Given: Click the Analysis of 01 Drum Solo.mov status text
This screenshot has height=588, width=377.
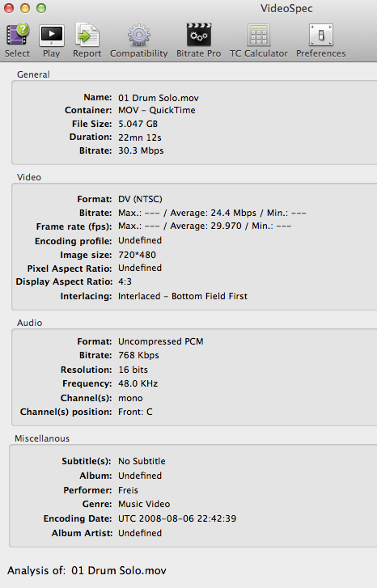Looking at the screenshot, I should point(87,571).
